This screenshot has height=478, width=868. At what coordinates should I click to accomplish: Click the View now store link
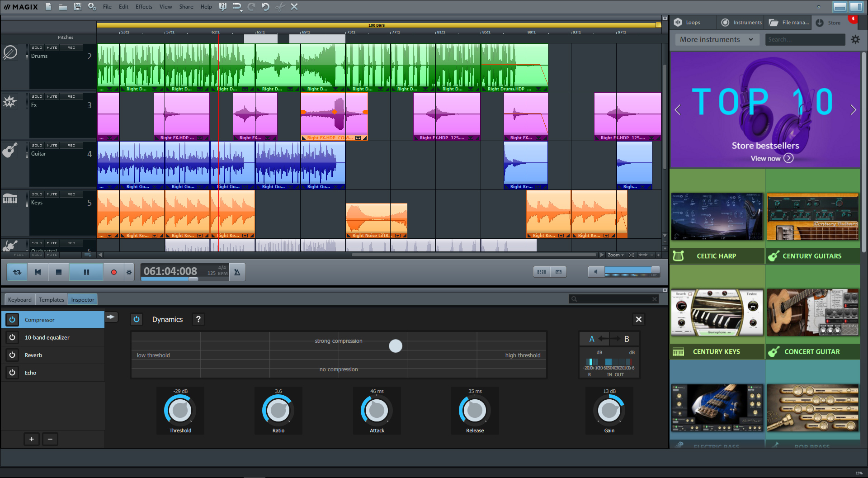pyautogui.click(x=766, y=158)
